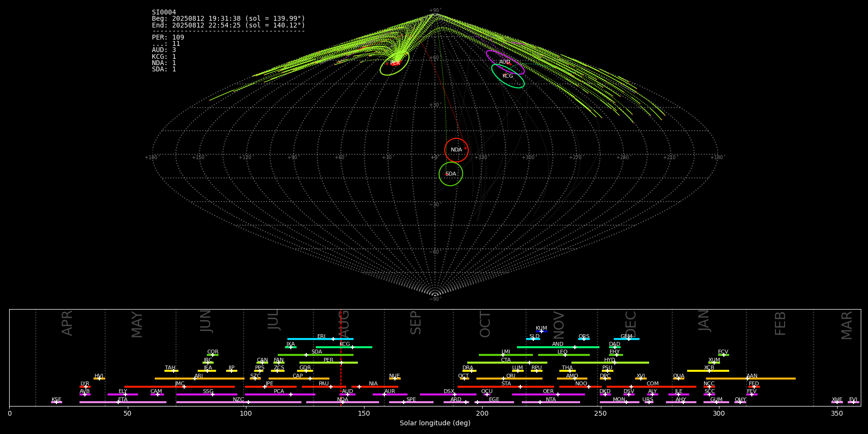868x434 pixels.
Task: Select the NTA shower activity bar
Action: point(551,402)
